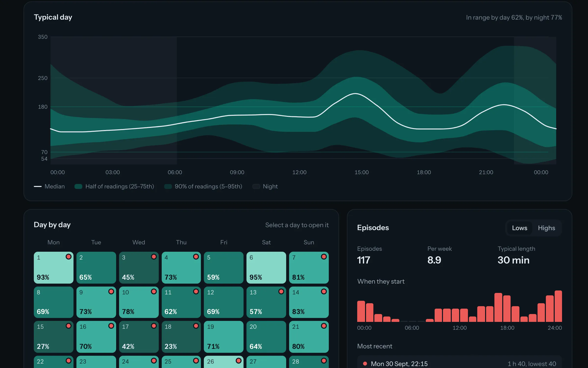
Task: Click the red low marker on day 7
Action: pos(324,257)
